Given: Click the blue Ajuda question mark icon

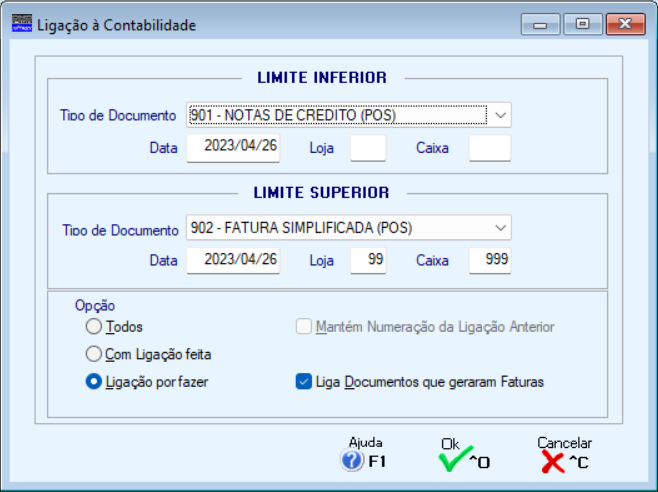Looking at the screenshot, I should coord(352,461).
